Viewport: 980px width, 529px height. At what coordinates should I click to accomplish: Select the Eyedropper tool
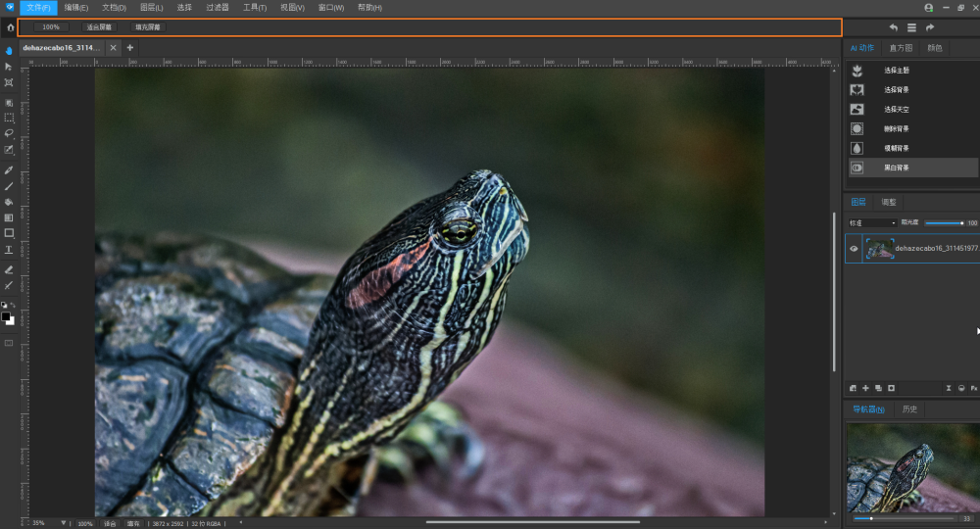[9, 168]
